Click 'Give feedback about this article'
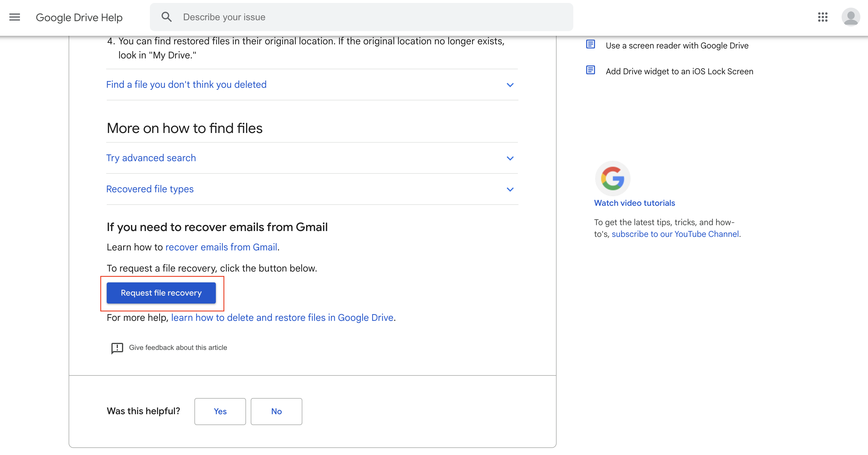 (x=178, y=347)
